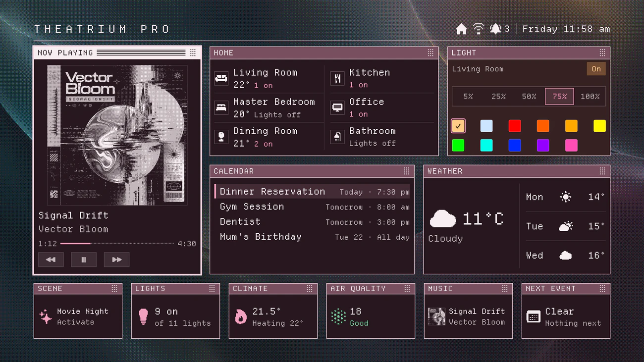The height and width of the screenshot is (362, 644).
Task: Select the Master Bedroom bed icon
Action: pos(221,107)
